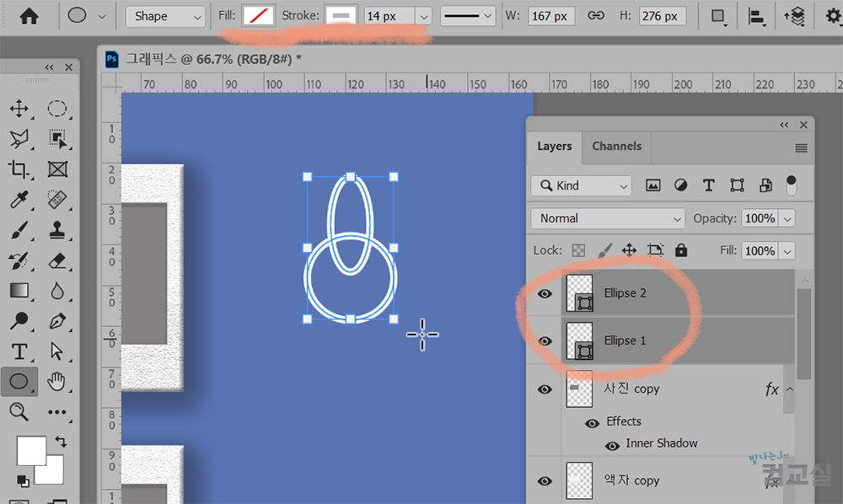Hide the Inner Shadow effect
Screen dimensions: 843x504
612,446
